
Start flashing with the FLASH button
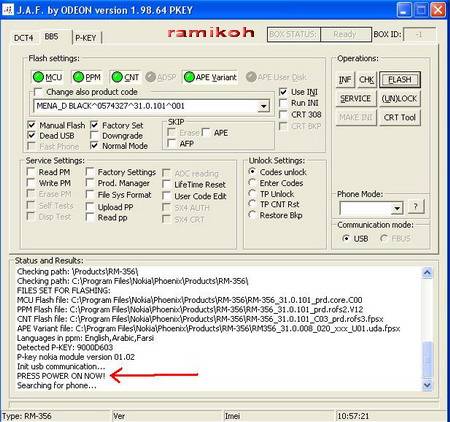tap(400, 80)
